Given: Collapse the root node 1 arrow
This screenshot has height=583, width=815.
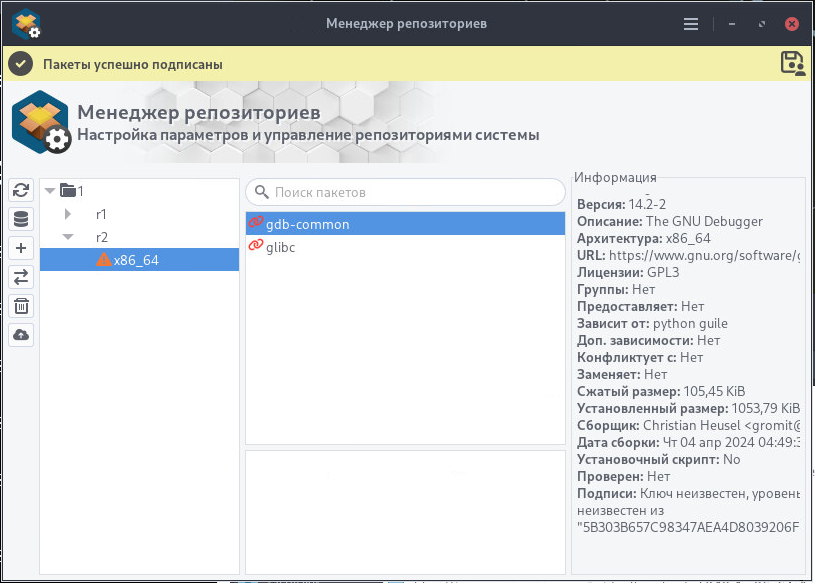Looking at the screenshot, I should pos(50,191).
